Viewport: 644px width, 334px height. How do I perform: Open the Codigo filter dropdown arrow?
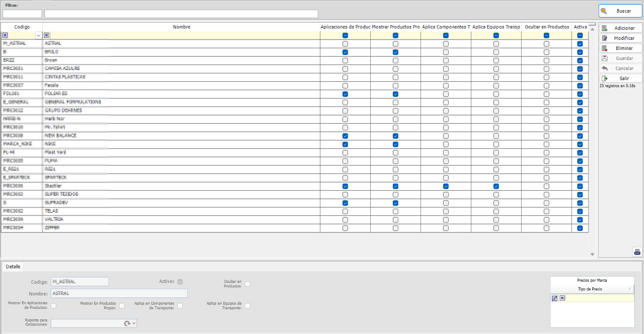point(38,35)
